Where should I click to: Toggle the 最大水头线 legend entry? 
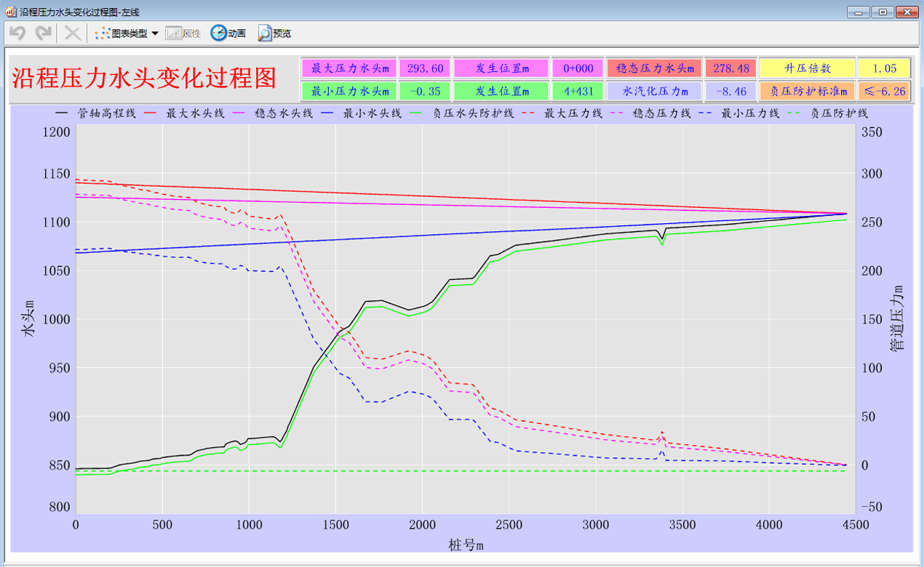183,114
